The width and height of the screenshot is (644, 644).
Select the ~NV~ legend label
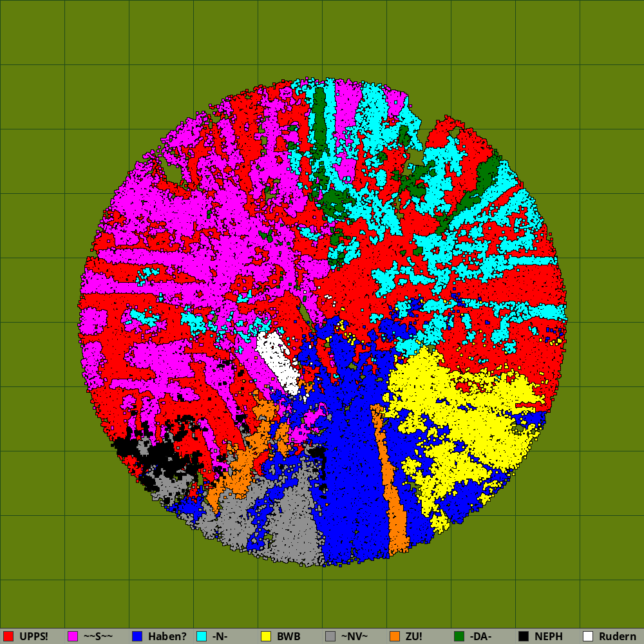coord(354,636)
